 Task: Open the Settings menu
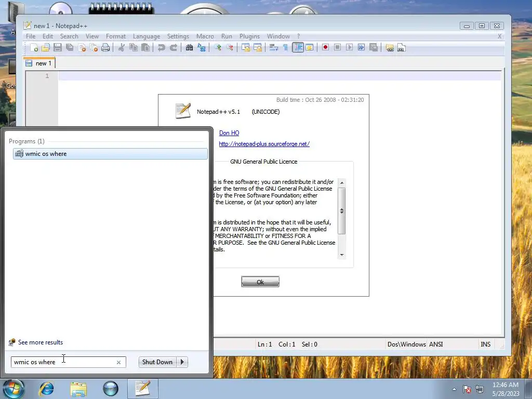pos(178,36)
